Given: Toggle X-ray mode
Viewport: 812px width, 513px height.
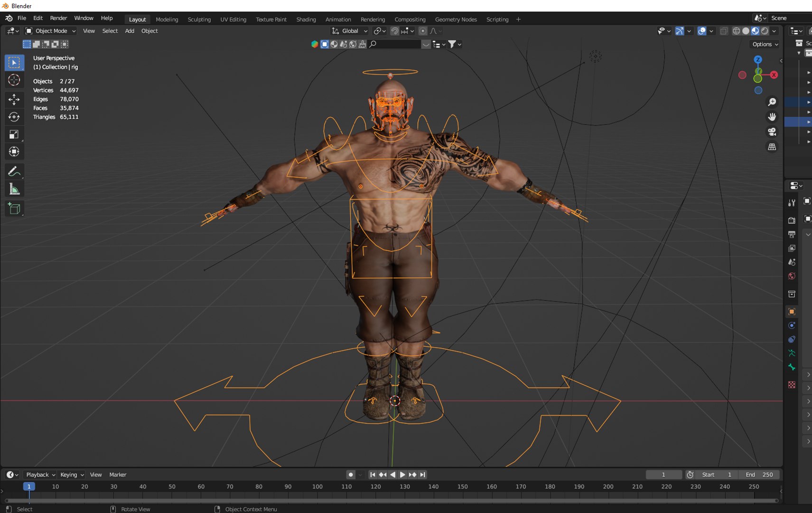Looking at the screenshot, I should click(x=724, y=31).
